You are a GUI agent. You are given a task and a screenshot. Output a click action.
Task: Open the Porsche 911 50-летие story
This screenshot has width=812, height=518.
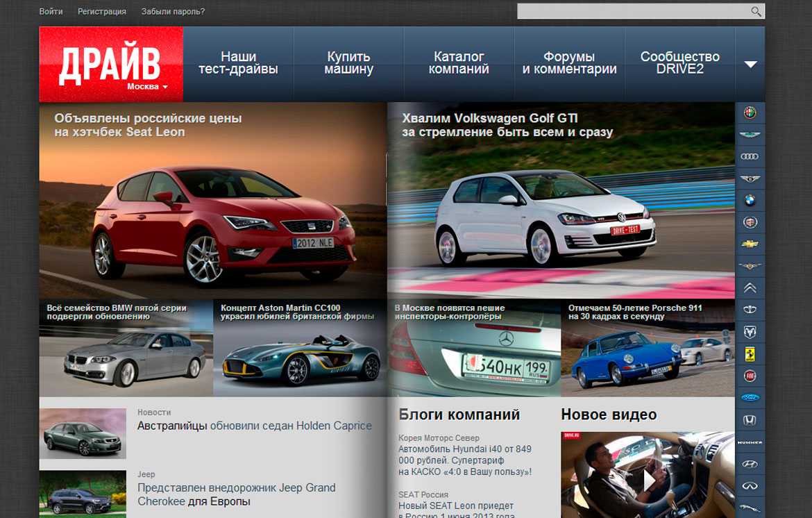point(648,348)
